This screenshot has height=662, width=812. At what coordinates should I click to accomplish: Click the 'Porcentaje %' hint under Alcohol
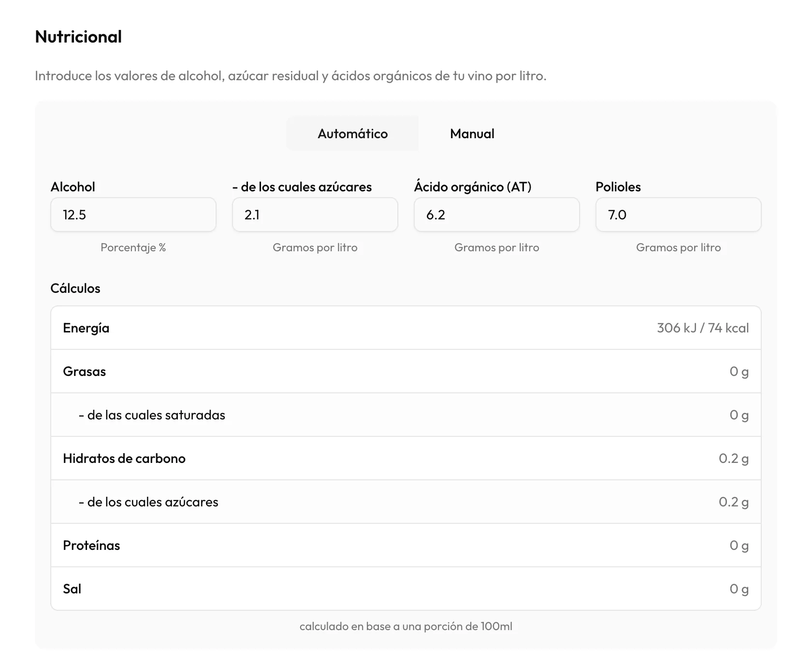coord(133,247)
